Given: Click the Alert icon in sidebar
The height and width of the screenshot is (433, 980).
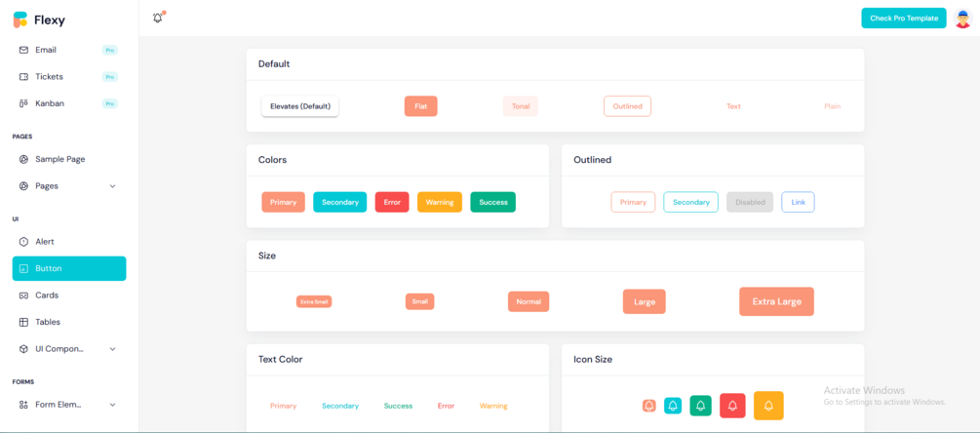Looking at the screenshot, I should (x=23, y=242).
